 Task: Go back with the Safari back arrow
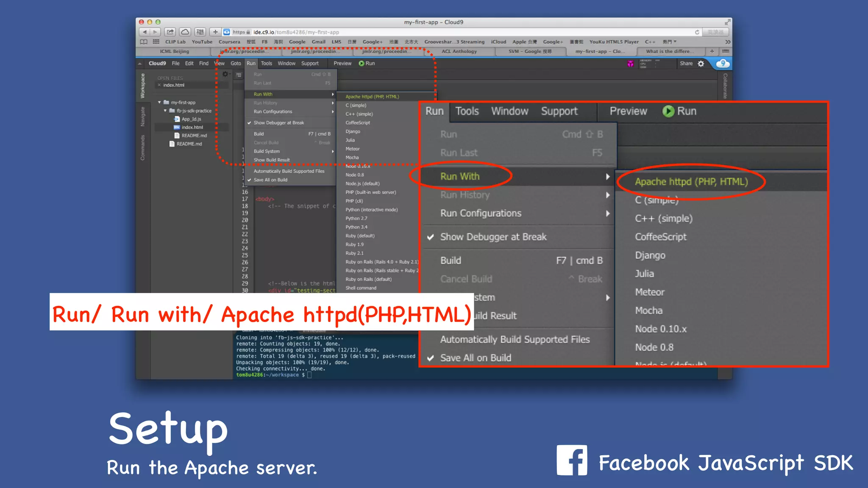(145, 32)
